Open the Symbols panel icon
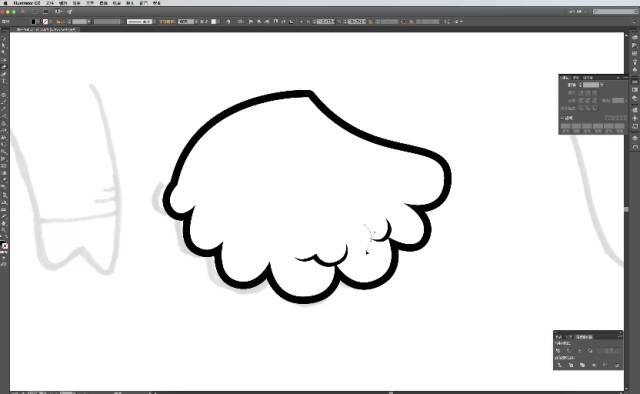Image resolution: width=640 pixels, height=394 pixels. [x=635, y=70]
